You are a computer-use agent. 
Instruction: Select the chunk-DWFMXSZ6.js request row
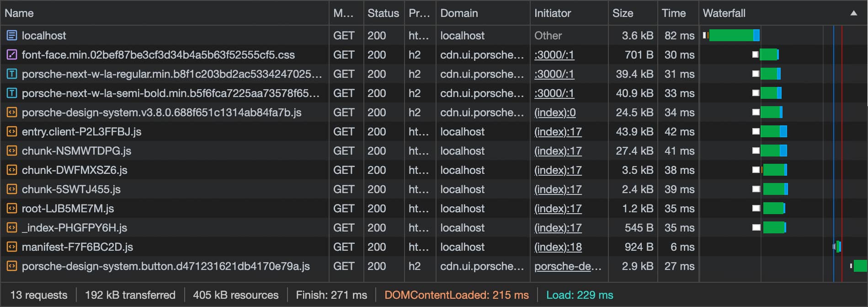[x=74, y=170]
